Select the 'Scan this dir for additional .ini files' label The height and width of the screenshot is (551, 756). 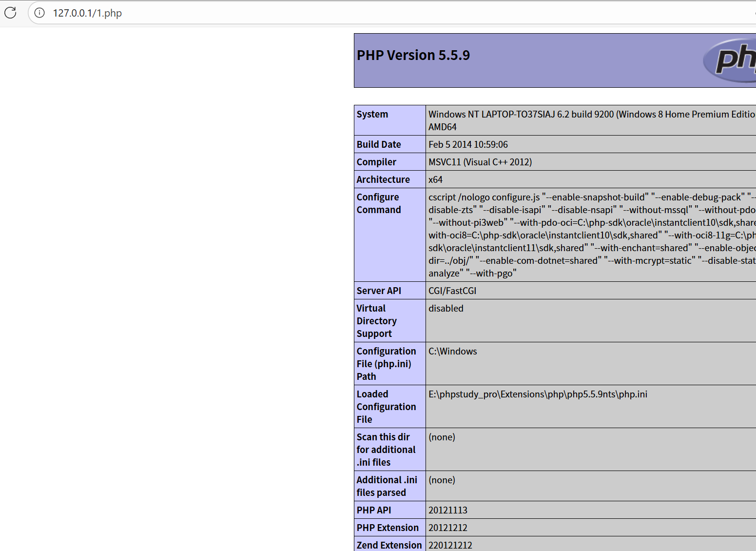pyautogui.click(x=386, y=450)
